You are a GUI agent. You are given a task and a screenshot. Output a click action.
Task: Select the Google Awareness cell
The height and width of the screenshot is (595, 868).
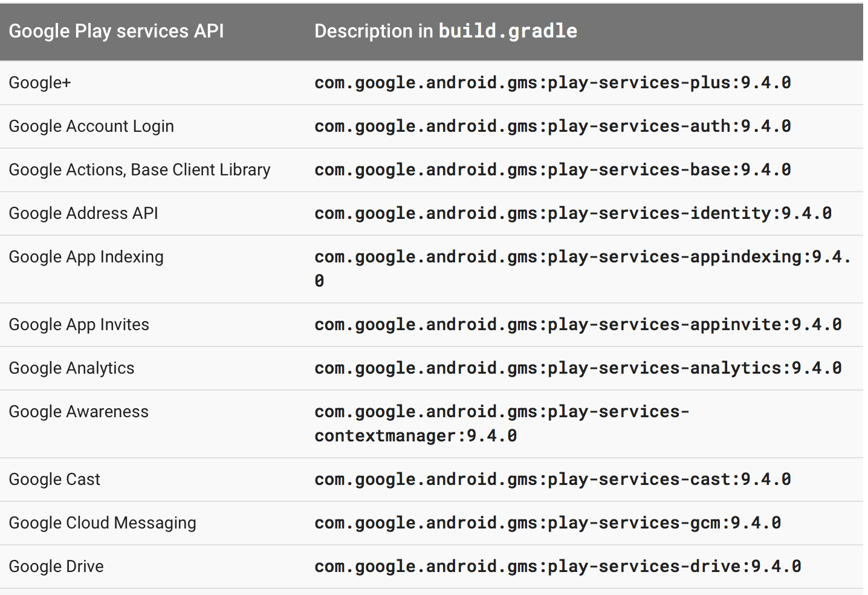[79, 412]
